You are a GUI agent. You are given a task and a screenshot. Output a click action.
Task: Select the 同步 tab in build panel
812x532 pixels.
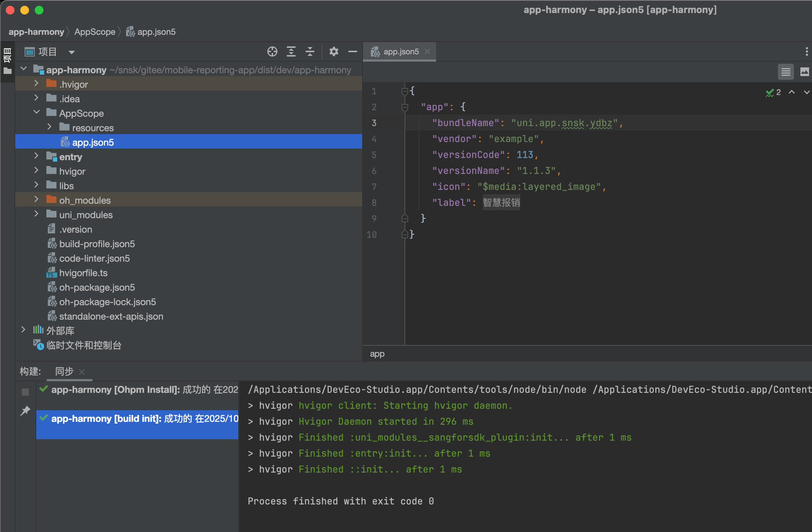coord(64,371)
